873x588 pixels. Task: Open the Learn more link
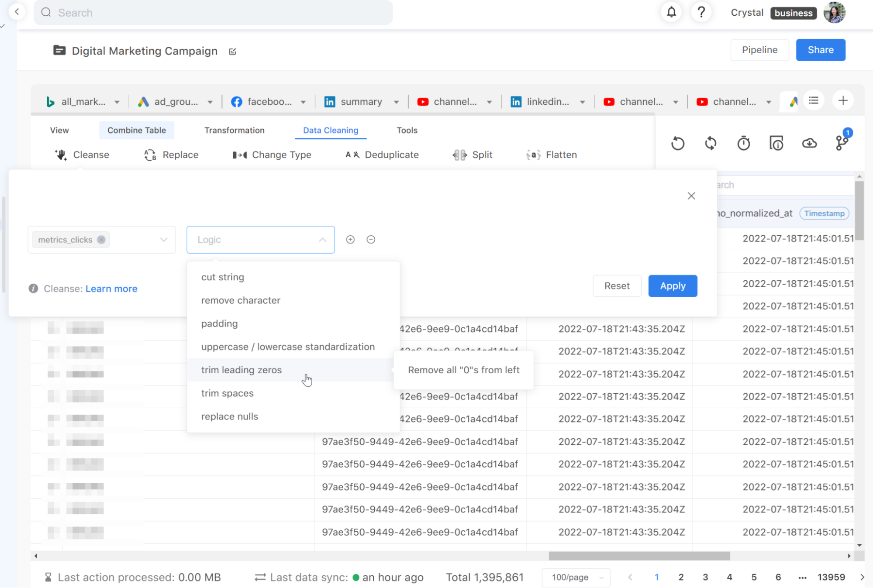(111, 289)
